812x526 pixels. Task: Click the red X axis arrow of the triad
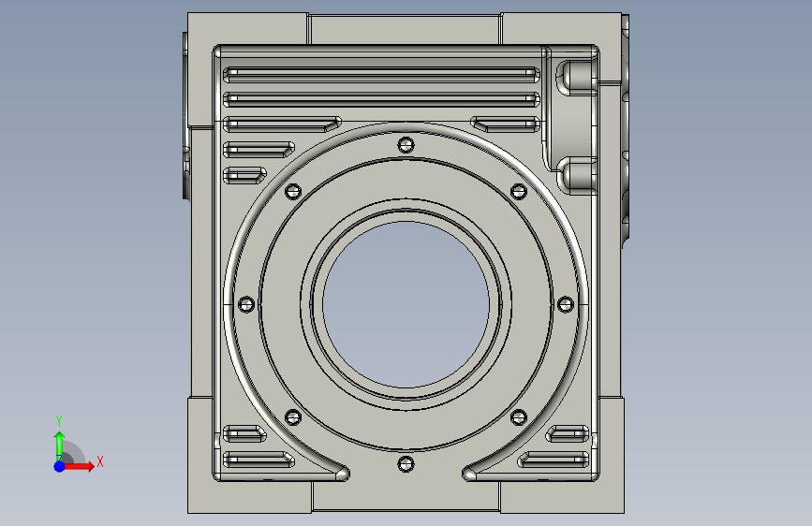79,466
